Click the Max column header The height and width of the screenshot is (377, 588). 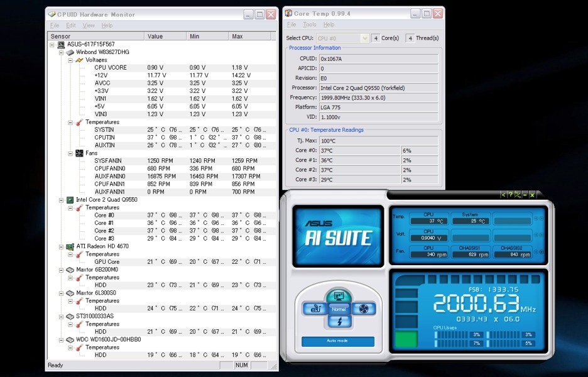(249, 36)
